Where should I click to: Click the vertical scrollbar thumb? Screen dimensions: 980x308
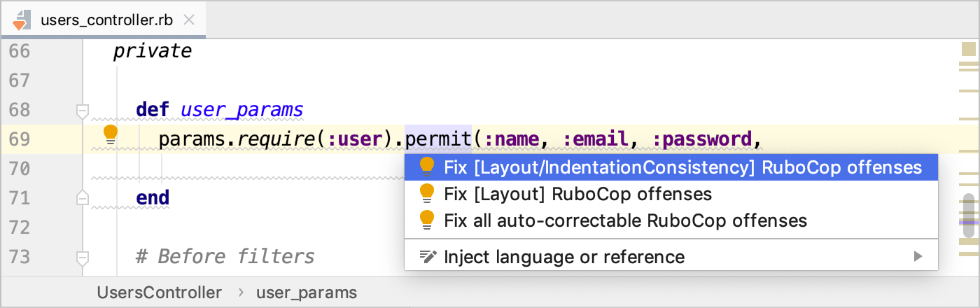click(969, 215)
